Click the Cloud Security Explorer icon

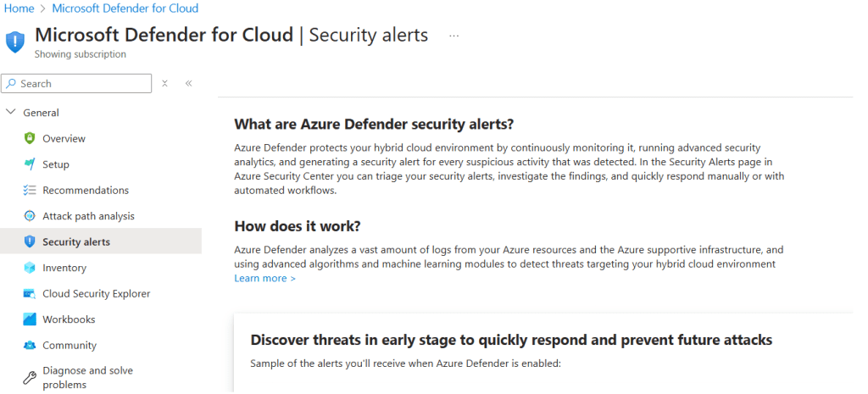[x=30, y=294]
